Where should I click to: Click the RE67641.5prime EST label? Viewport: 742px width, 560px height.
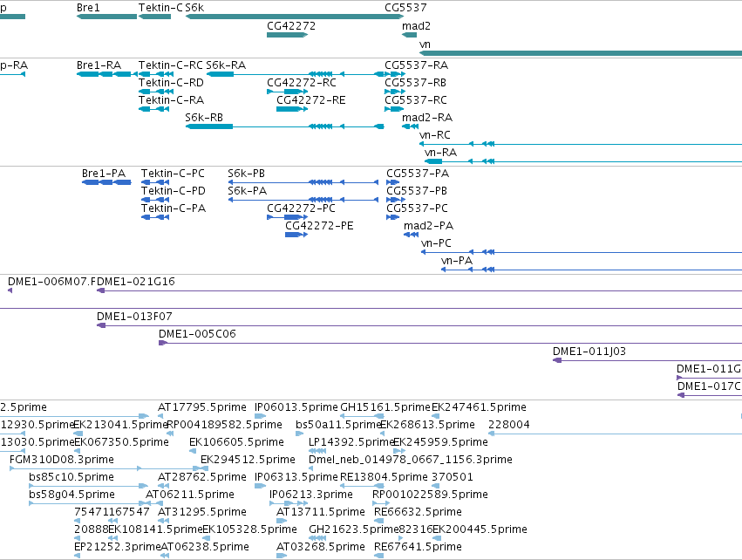click(418, 547)
